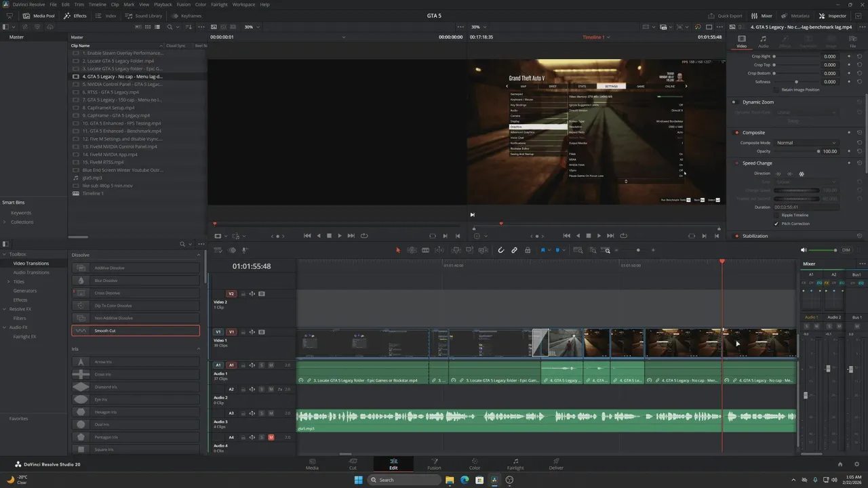Image resolution: width=868 pixels, height=488 pixels.
Task: Adjust the Softness slider
Action: click(797, 81)
